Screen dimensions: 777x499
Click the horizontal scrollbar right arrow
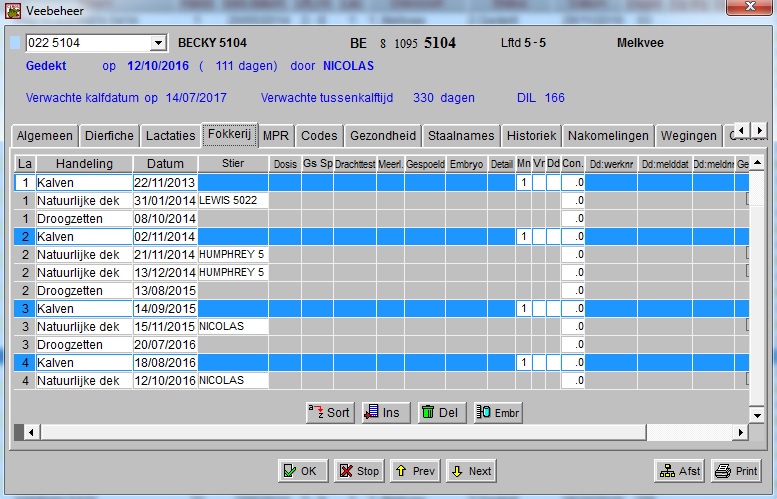click(740, 432)
